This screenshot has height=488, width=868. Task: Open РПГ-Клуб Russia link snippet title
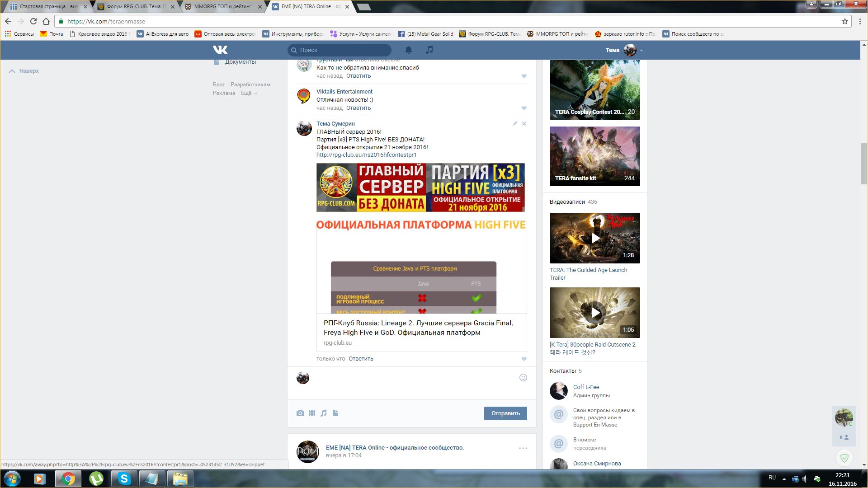pyautogui.click(x=418, y=328)
